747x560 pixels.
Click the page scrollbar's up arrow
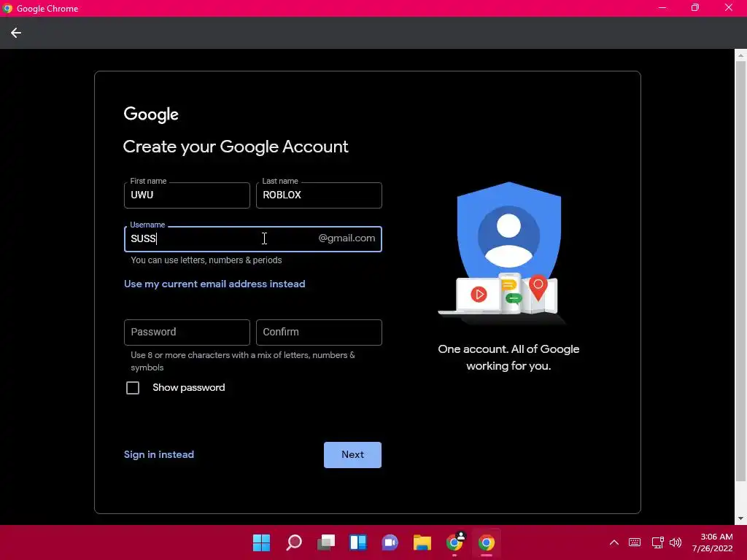coord(740,55)
